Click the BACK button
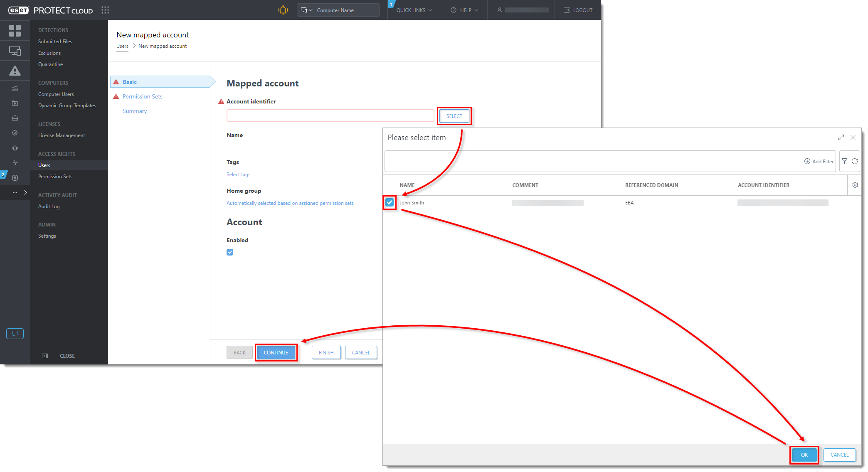 [x=239, y=353]
